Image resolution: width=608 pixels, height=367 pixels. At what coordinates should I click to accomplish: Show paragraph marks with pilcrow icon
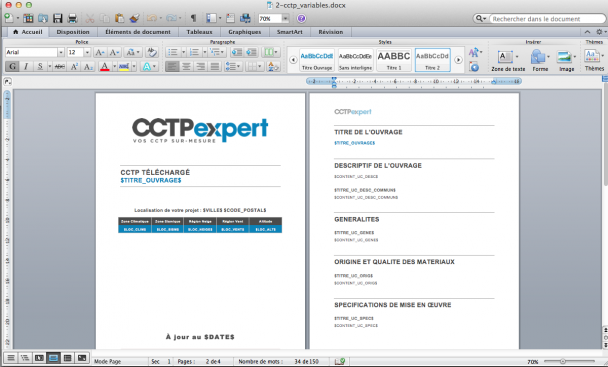(x=193, y=18)
